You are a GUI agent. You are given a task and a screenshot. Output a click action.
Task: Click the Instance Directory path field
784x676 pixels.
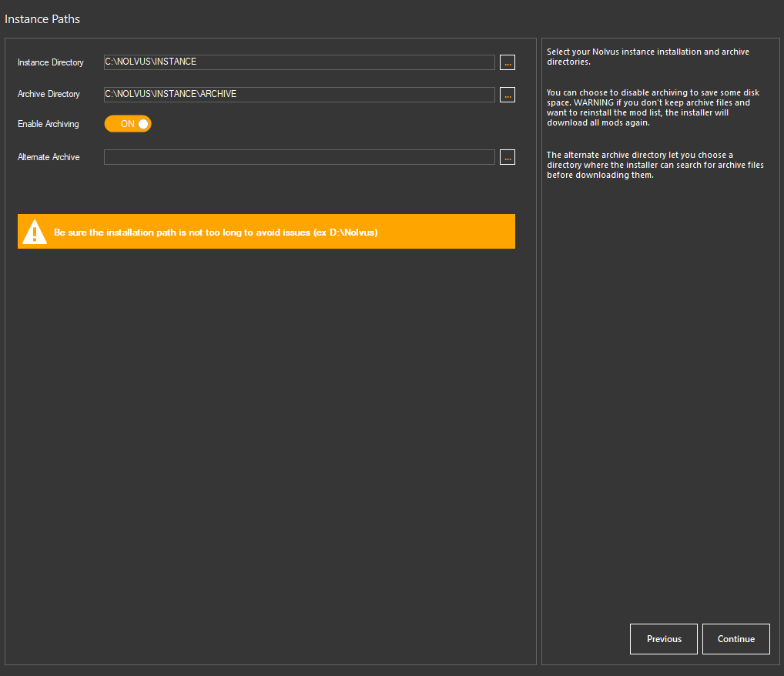tap(299, 62)
